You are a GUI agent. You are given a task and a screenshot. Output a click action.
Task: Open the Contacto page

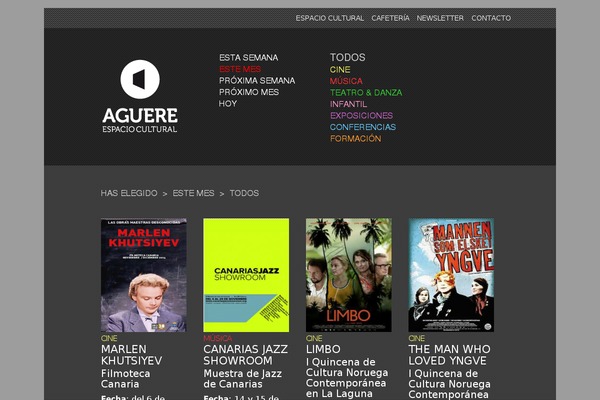491,18
